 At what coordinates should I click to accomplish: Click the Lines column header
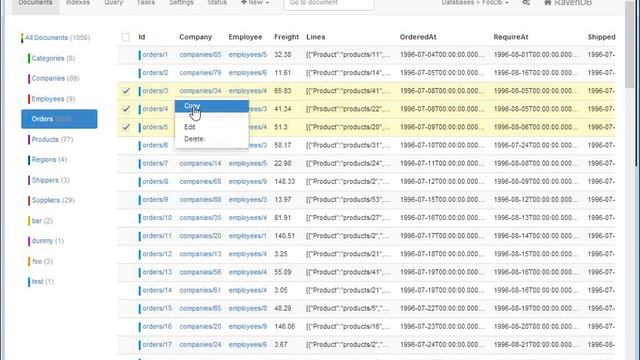[x=316, y=37]
